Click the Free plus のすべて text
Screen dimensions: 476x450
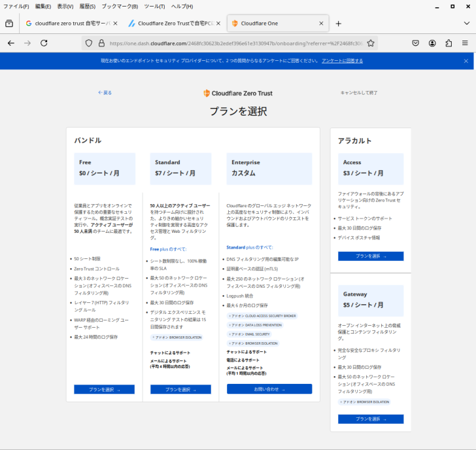click(168, 249)
